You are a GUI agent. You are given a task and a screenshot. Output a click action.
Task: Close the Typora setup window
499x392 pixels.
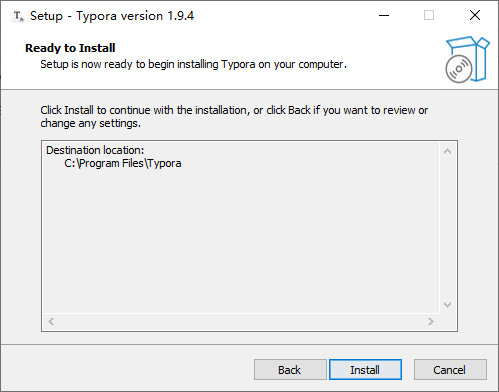tap(475, 15)
